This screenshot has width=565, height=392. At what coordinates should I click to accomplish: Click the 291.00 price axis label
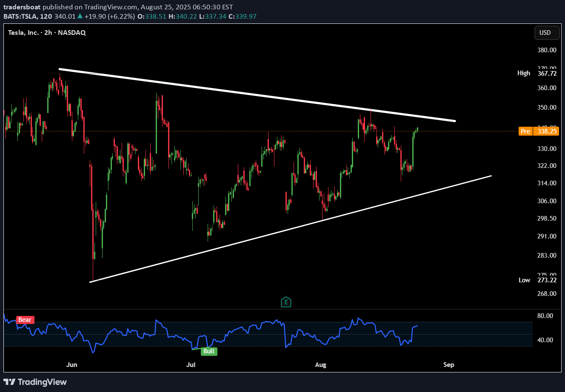pyautogui.click(x=547, y=236)
